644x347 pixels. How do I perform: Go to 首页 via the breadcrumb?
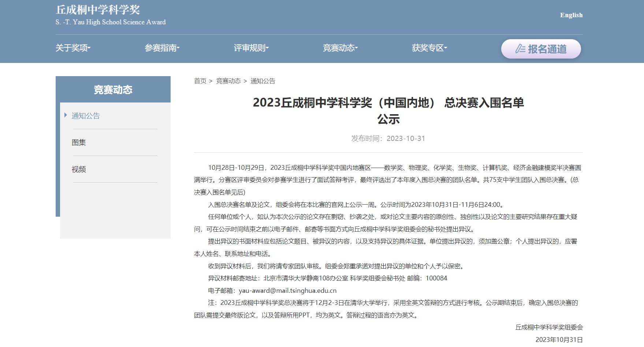200,81
